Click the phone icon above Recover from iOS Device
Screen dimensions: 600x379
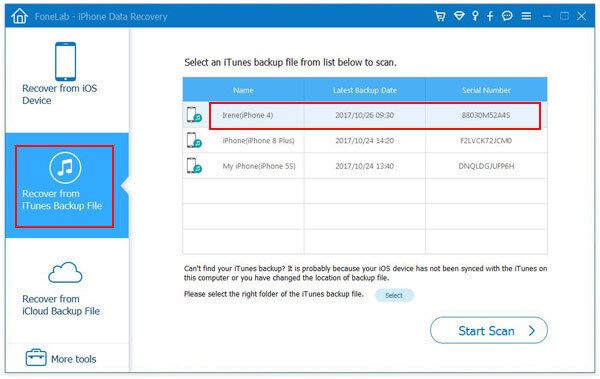tap(65, 61)
